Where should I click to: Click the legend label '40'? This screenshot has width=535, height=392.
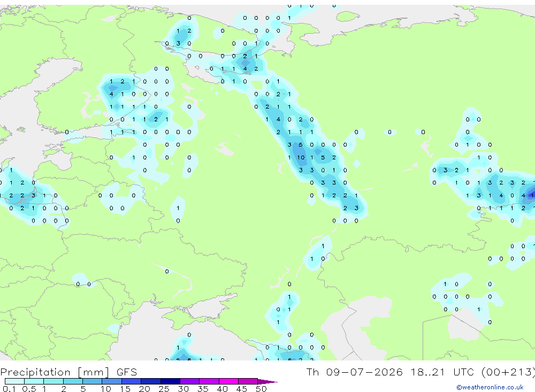223,389
